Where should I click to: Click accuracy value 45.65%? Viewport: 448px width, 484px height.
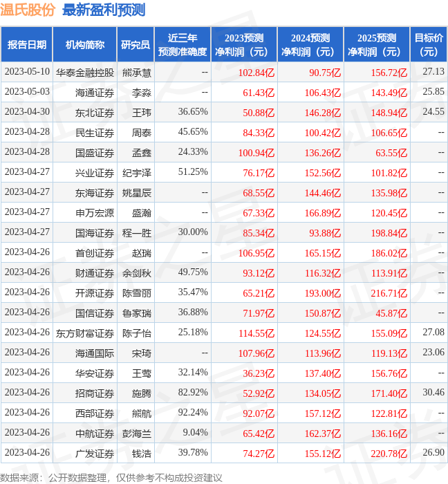(x=193, y=131)
